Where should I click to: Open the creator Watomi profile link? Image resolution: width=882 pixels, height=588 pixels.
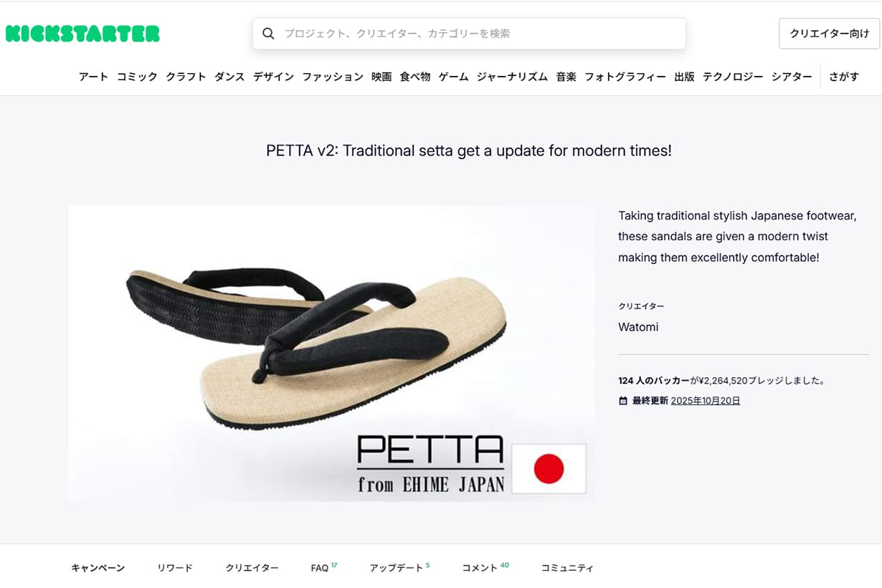coord(638,327)
